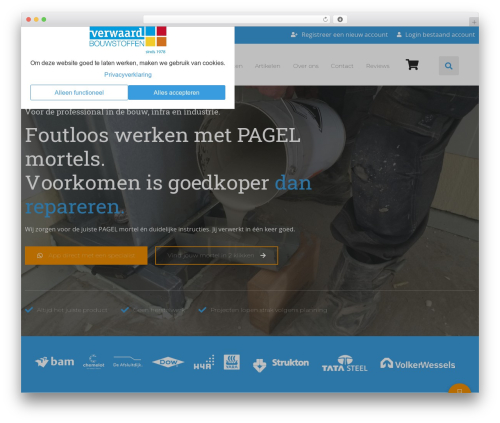Click the 'Altijd het juiste product' text

72,310
